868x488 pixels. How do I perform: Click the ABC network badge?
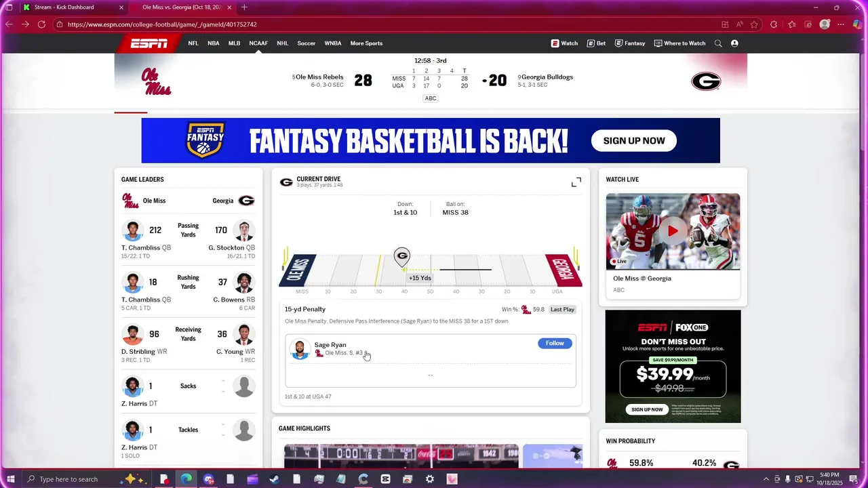tap(431, 98)
